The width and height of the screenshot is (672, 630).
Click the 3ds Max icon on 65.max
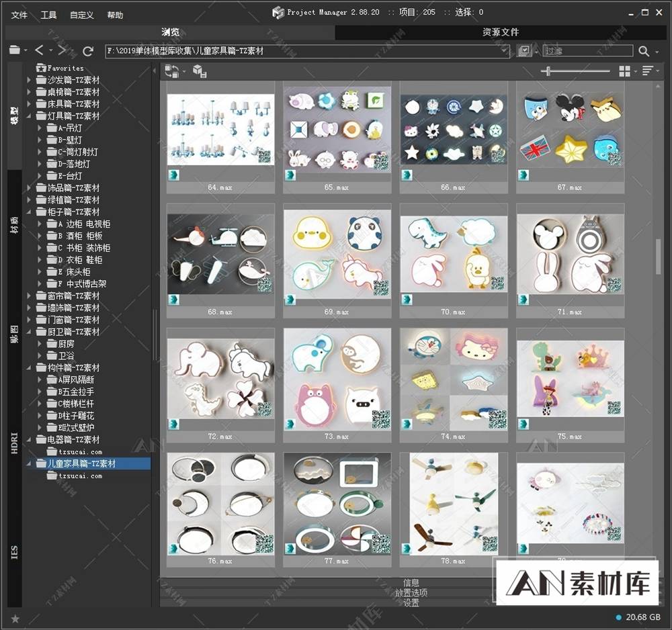(290, 175)
